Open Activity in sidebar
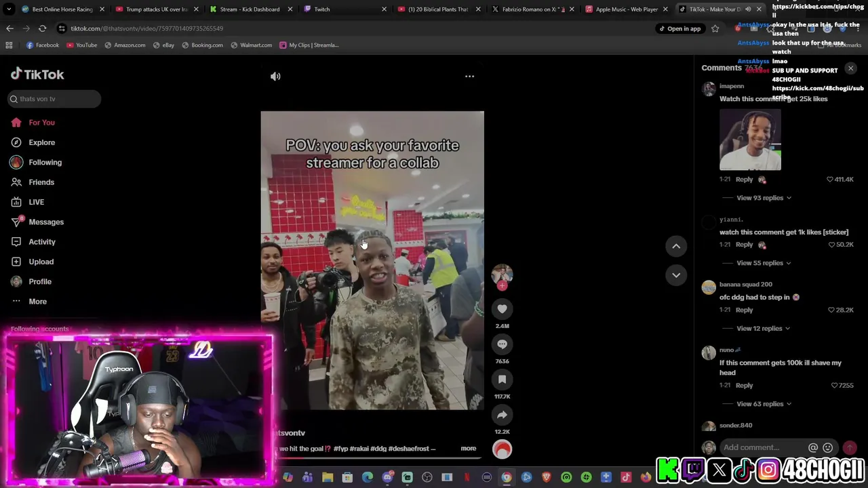Viewport: 868px width, 488px height. point(42,242)
